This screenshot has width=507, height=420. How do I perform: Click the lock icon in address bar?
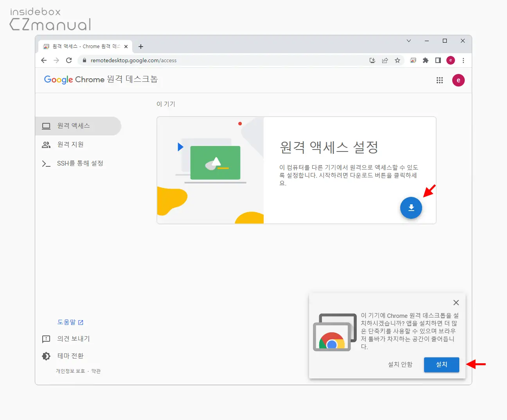[x=84, y=60]
